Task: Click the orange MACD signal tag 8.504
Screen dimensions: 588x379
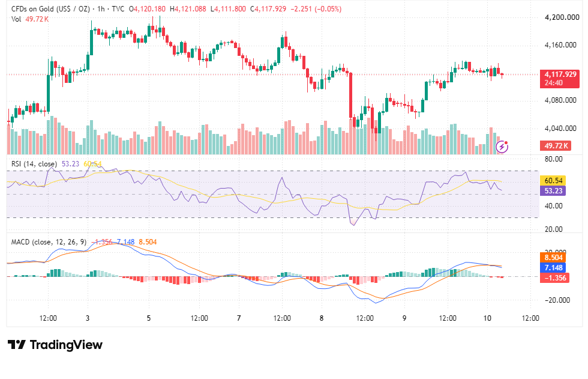Action: tap(553, 258)
